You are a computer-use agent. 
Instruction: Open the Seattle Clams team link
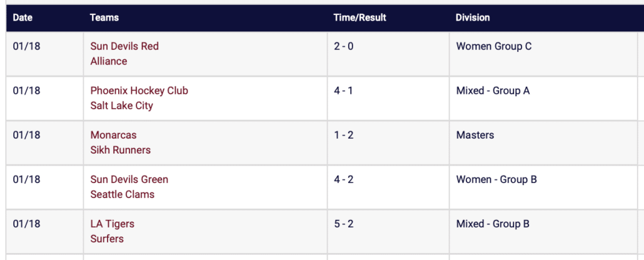122,194
